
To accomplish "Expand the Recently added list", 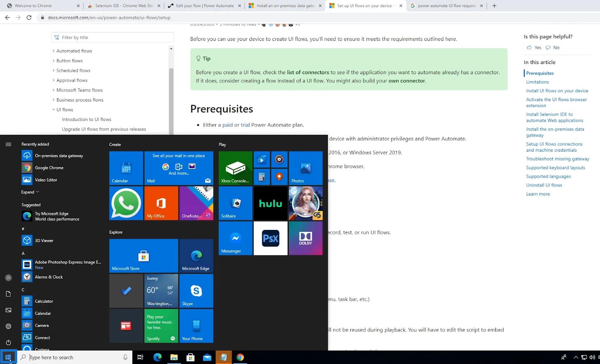I will point(30,192).
